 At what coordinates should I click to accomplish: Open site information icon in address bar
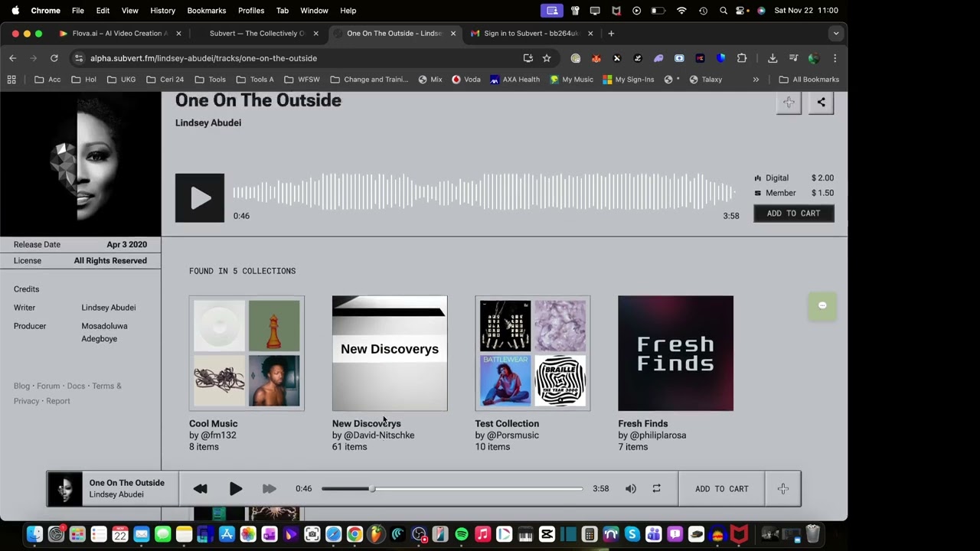[78, 58]
